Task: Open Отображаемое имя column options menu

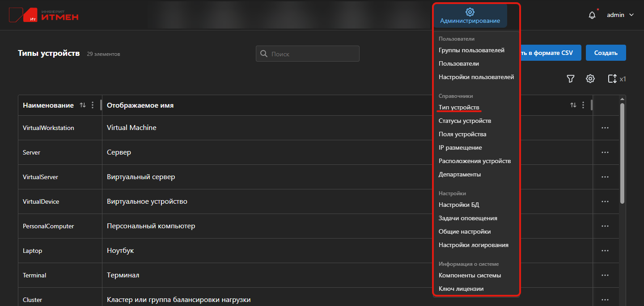Action: [x=583, y=105]
